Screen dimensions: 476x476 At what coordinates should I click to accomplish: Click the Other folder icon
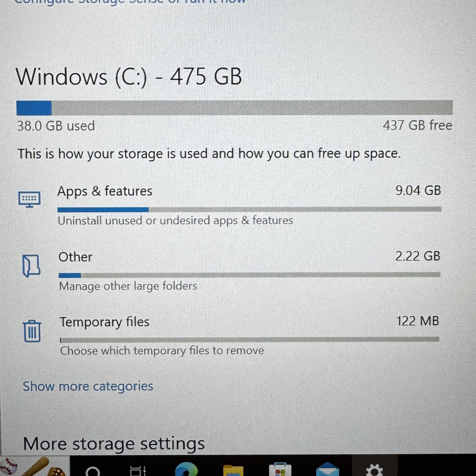click(31, 266)
